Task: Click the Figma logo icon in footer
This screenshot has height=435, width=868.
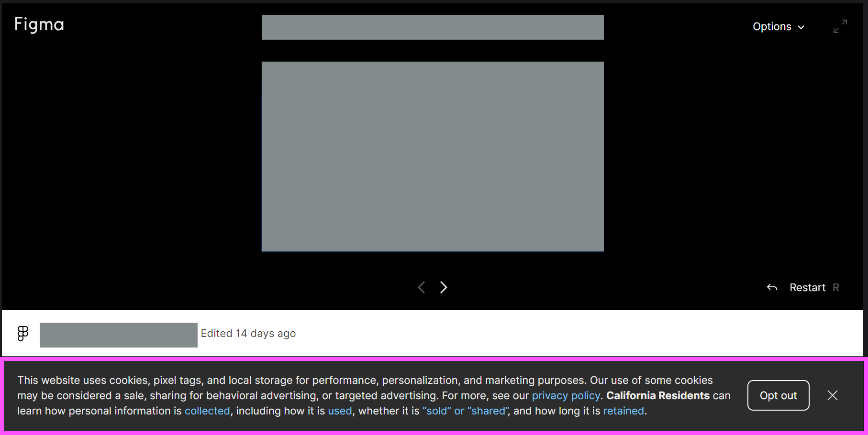Action: tap(23, 333)
